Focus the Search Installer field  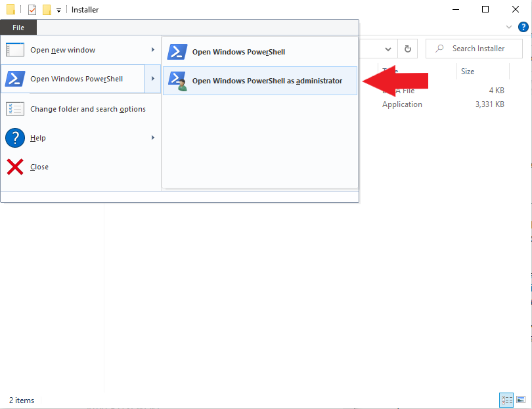tap(474, 49)
